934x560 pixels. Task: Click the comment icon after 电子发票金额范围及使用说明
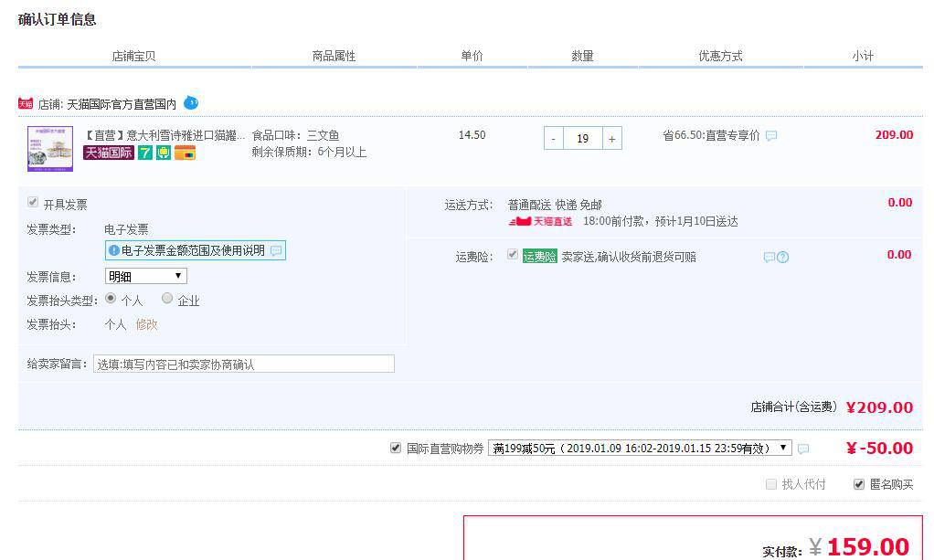pos(276,251)
